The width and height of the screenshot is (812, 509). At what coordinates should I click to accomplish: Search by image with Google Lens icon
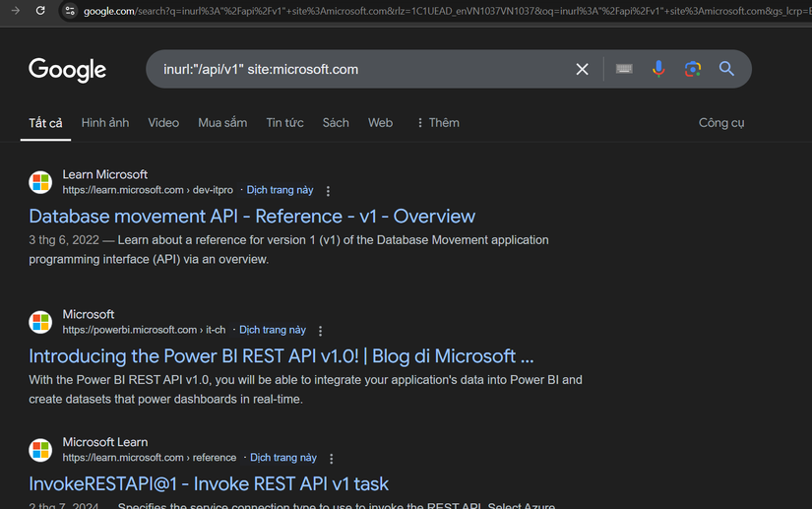tap(692, 69)
